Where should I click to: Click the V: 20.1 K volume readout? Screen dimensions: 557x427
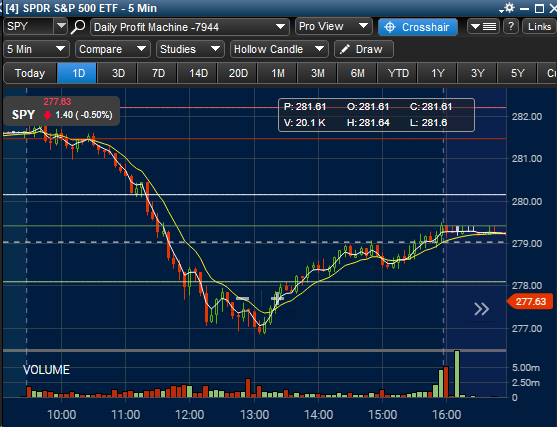click(304, 123)
